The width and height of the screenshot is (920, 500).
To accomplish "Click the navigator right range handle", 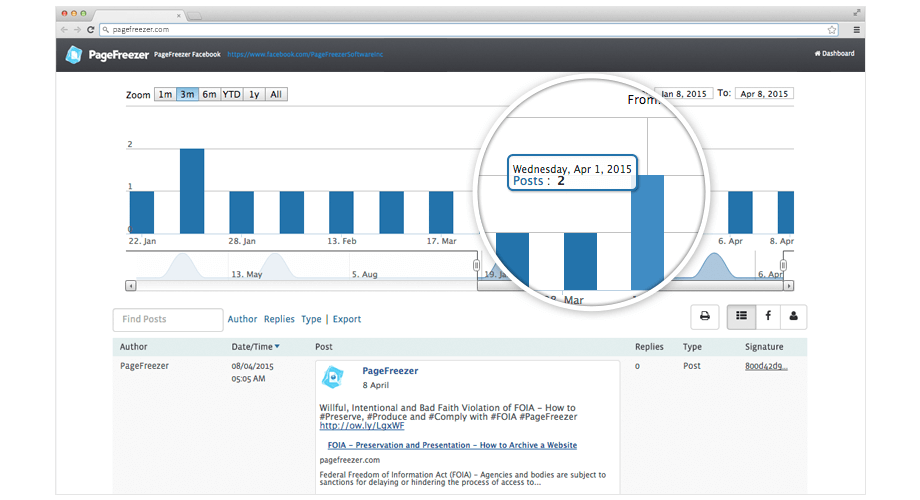I will (x=783, y=265).
